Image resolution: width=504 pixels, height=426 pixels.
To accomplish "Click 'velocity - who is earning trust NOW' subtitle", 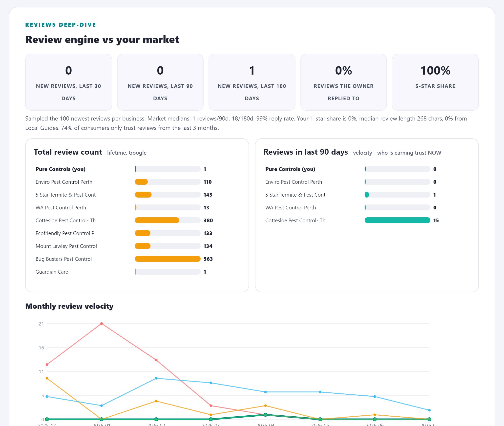I will pos(397,153).
